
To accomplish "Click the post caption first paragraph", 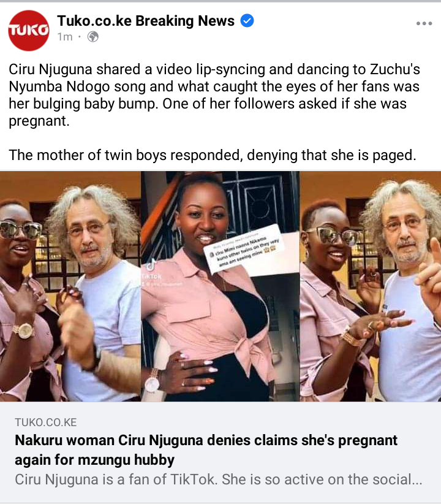I will click(214, 95).
